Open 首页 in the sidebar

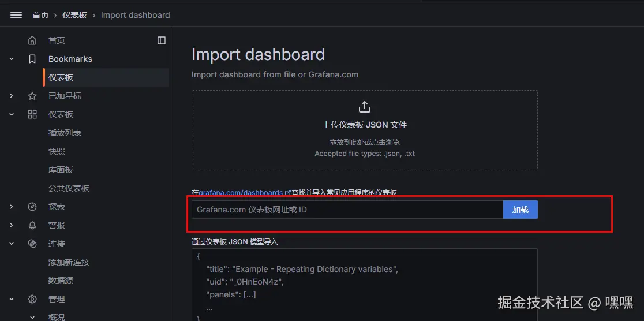57,40
